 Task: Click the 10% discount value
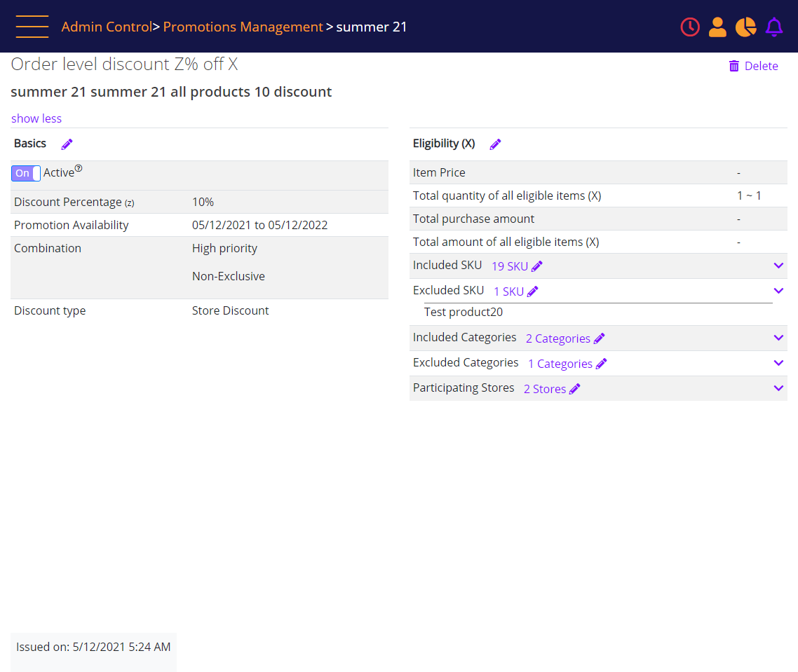pos(203,202)
